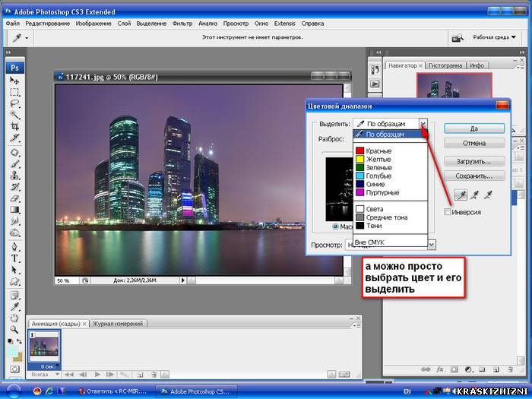Switch to the Гистограмма tab
Screen dimensions: 532x399
tap(445, 65)
